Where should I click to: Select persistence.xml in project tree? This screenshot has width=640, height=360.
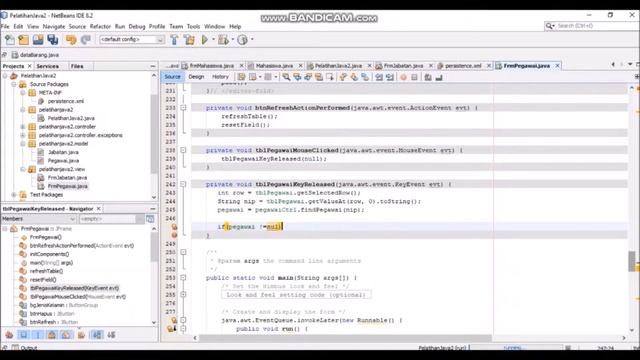(x=65, y=101)
